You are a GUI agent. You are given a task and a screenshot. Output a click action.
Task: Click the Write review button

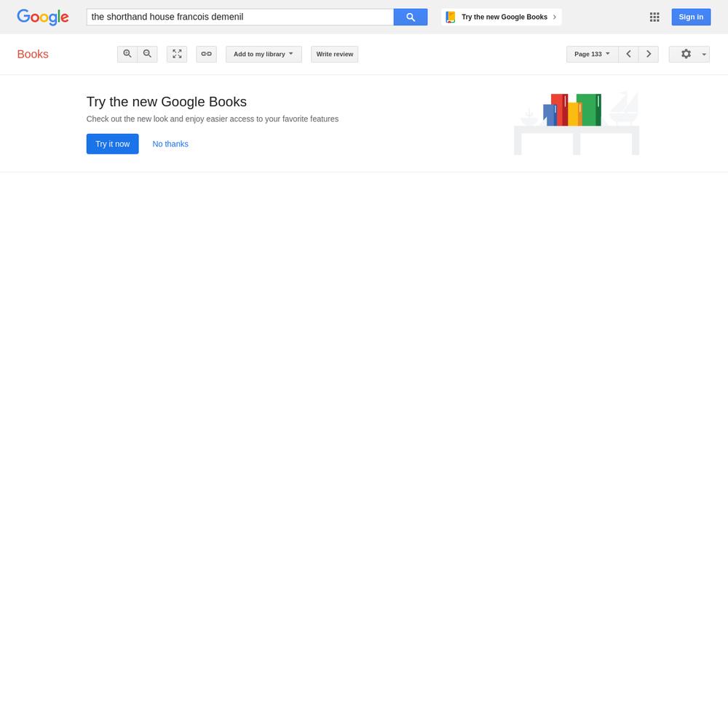335,54
